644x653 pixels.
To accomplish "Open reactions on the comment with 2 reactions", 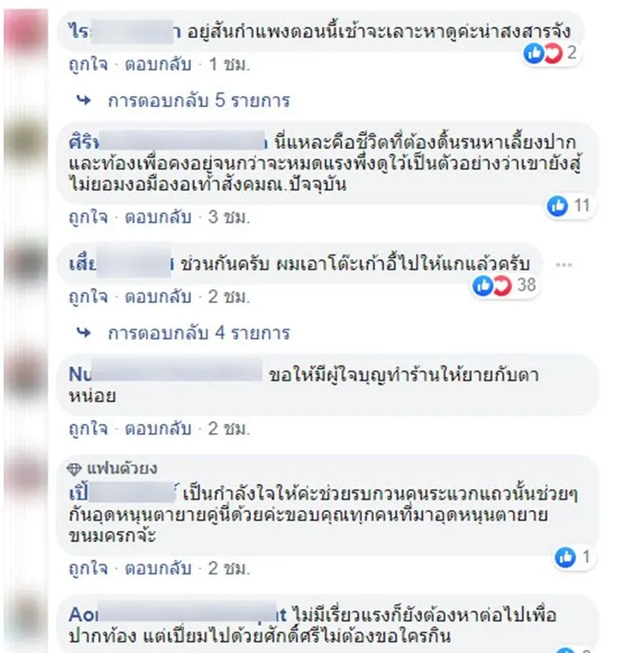I will [x=551, y=53].
